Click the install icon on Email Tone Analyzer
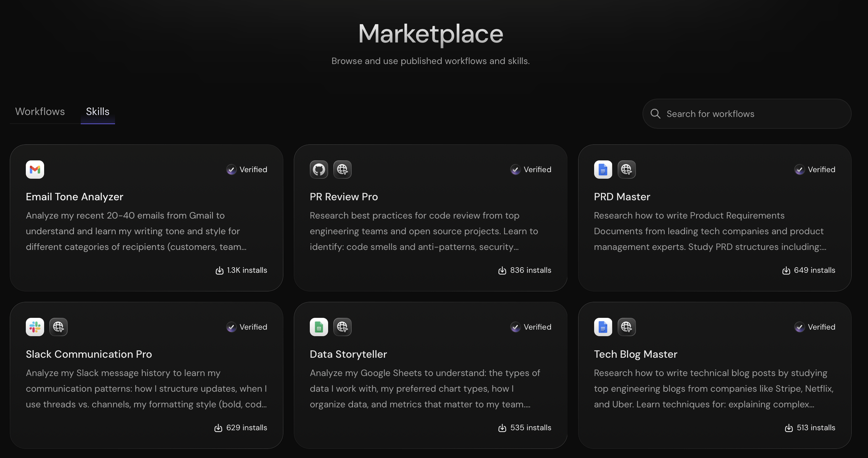Viewport: 868px width, 458px height. tap(219, 270)
